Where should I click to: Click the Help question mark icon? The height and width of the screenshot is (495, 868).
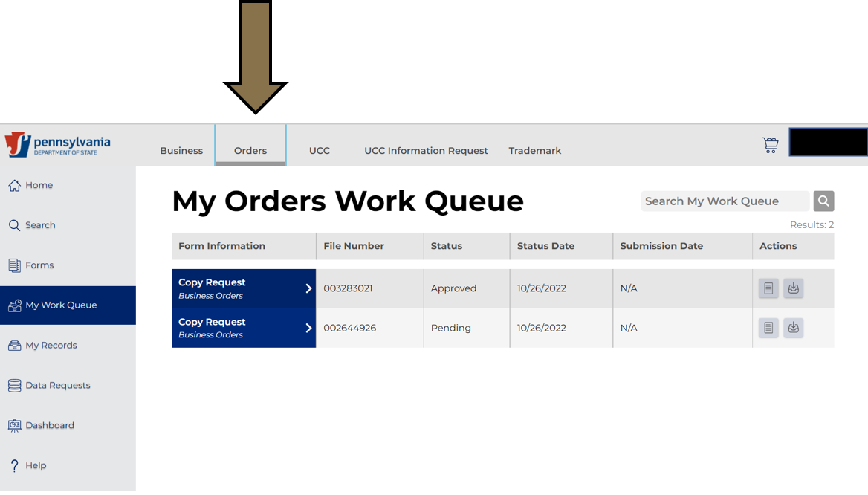pos(13,465)
